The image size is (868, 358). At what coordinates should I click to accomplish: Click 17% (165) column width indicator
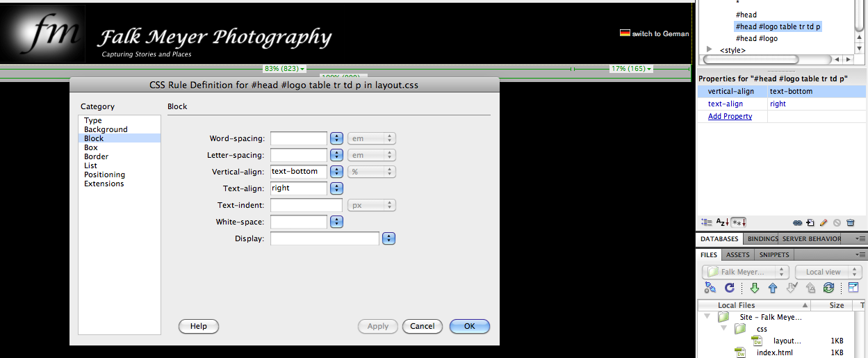click(x=631, y=69)
